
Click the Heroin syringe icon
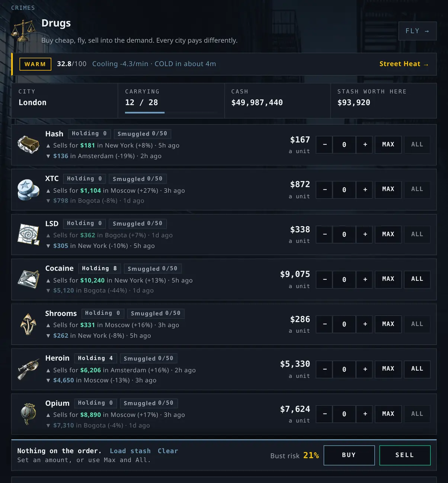(x=29, y=369)
